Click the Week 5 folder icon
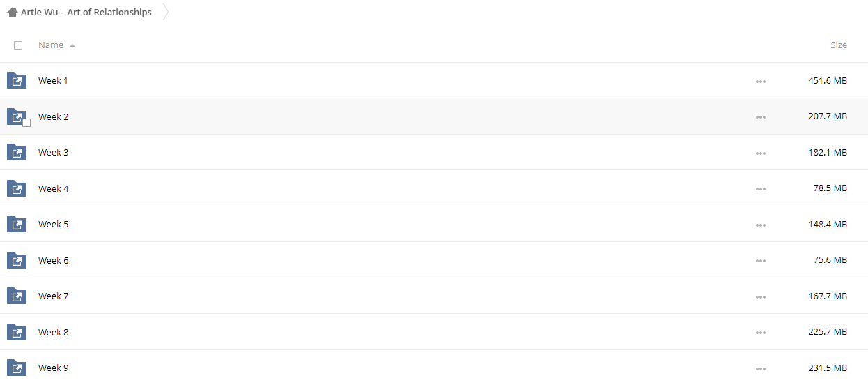 click(x=17, y=225)
